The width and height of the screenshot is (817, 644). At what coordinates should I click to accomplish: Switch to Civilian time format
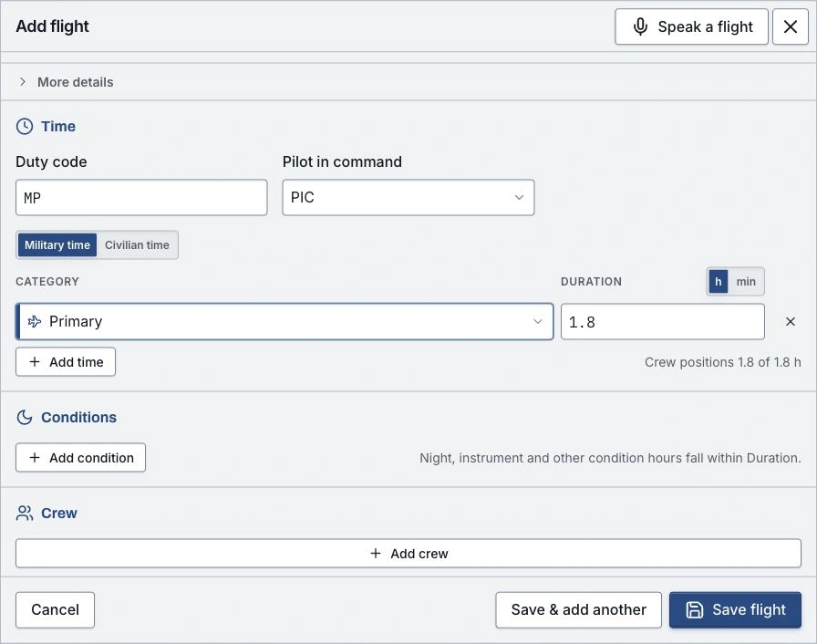[x=137, y=244]
